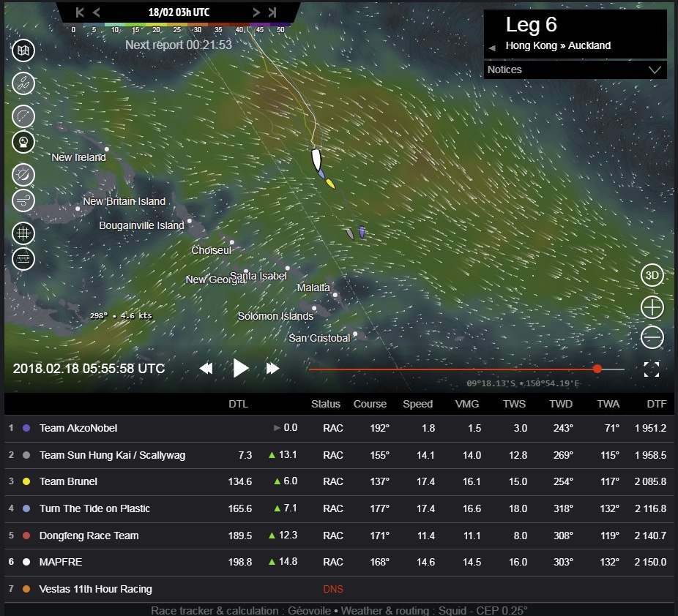Click the Course column header
Viewport: 678px width, 616px height.
(x=370, y=404)
